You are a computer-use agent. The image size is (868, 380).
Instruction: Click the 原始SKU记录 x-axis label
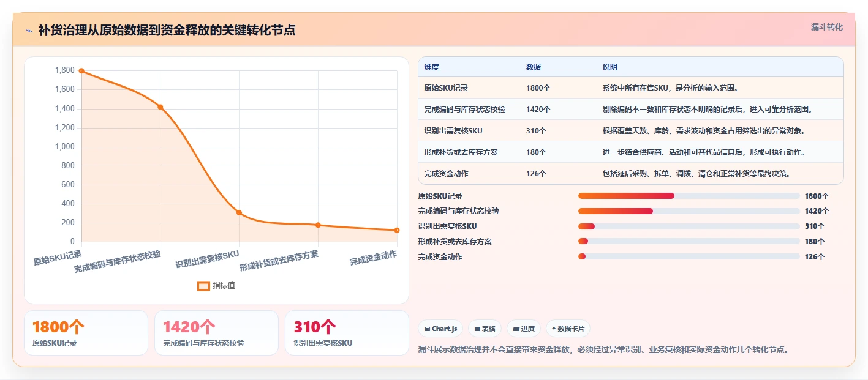click(x=58, y=257)
